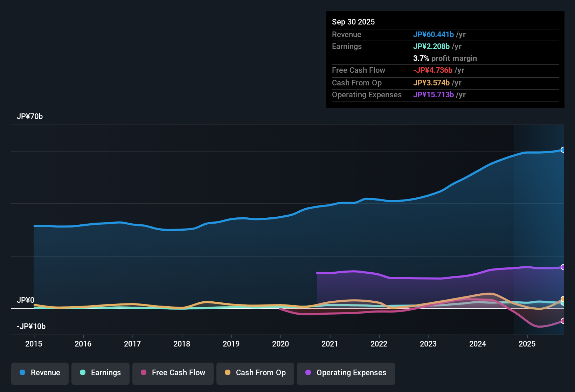The height and width of the screenshot is (392, 575).
Task: Click the orange Cash From Op legend dot
Action: [228, 373]
